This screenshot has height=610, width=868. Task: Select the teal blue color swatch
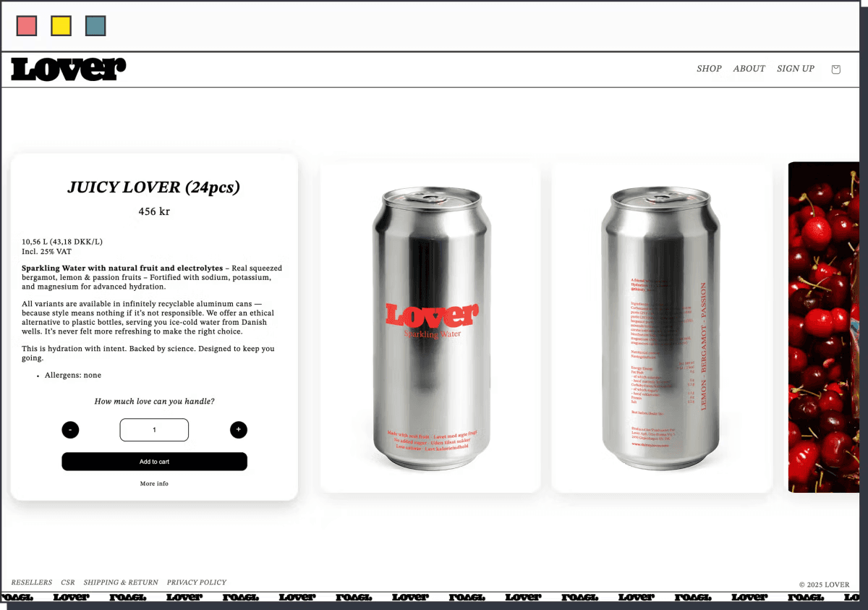pos(95,26)
